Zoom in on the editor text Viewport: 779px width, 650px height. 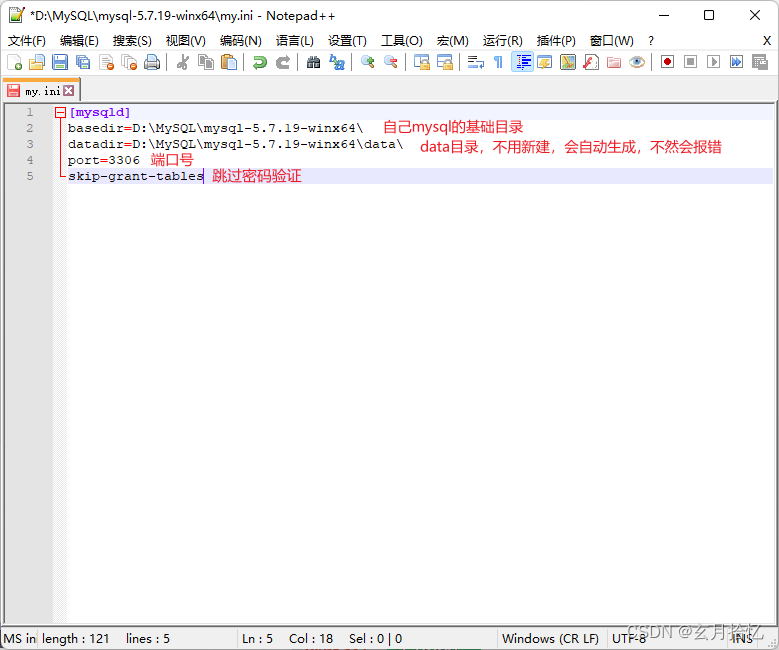pyautogui.click(x=368, y=62)
